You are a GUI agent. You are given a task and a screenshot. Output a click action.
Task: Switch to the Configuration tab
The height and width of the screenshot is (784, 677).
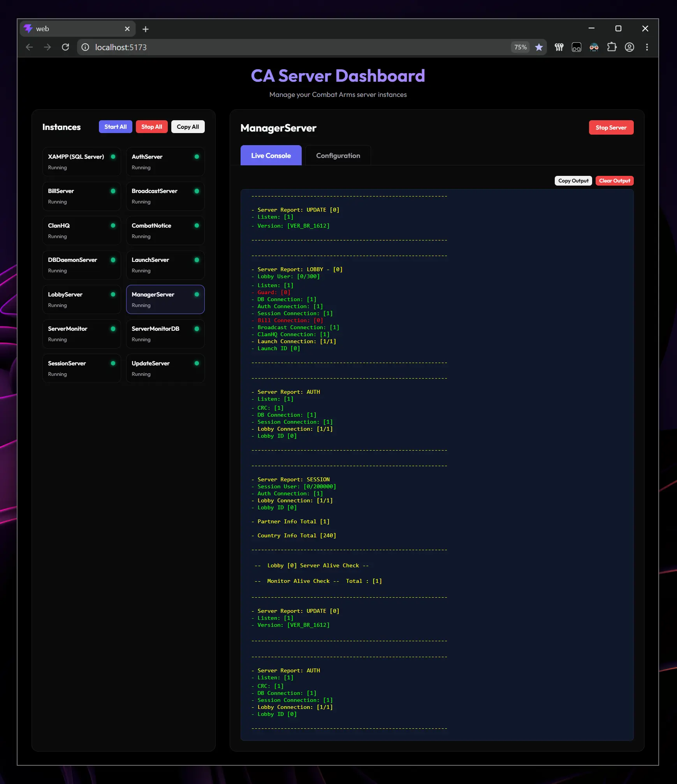click(338, 156)
